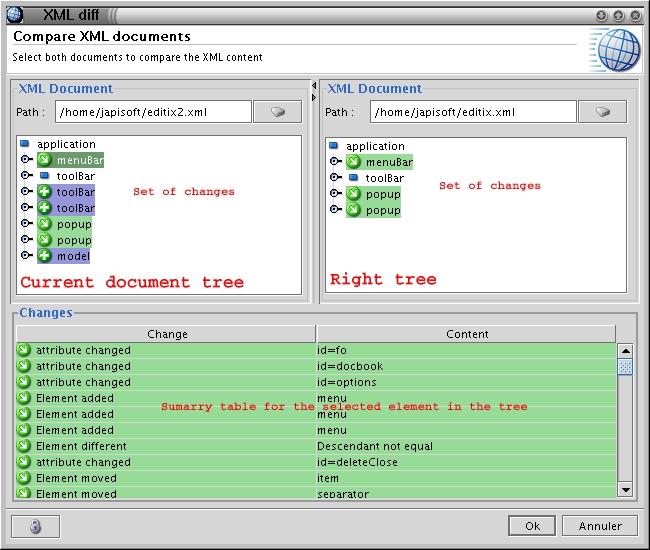Viewport: 650px width, 550px height.
Task: Expand the toolBar node in right tree
Action: (x=334, y=178)
